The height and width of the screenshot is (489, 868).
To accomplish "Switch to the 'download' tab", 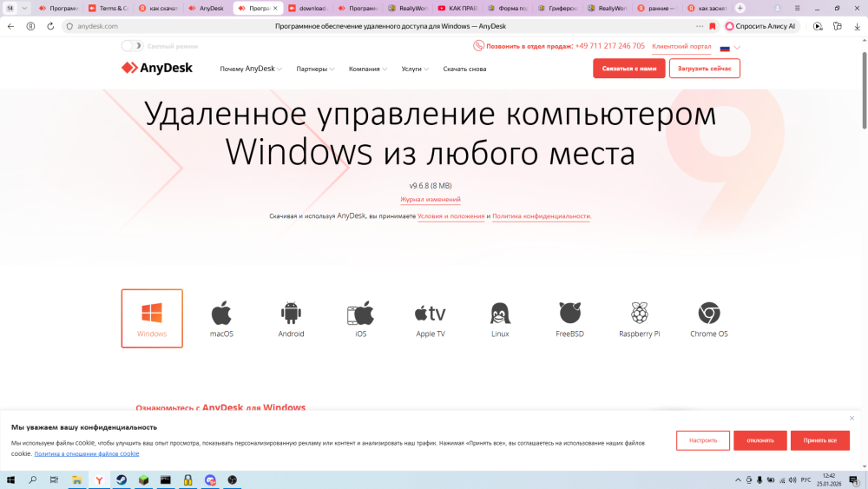I will 308,9.
